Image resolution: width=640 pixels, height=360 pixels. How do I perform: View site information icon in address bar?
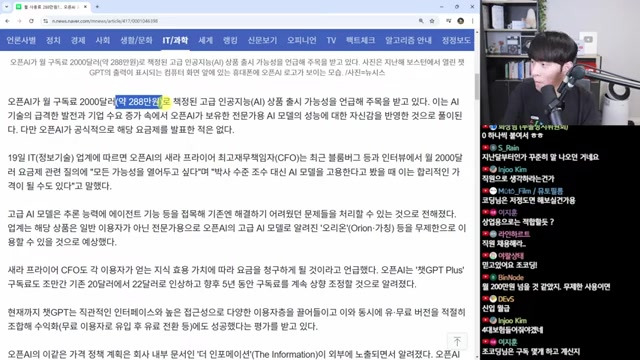(x=46, y=21)
